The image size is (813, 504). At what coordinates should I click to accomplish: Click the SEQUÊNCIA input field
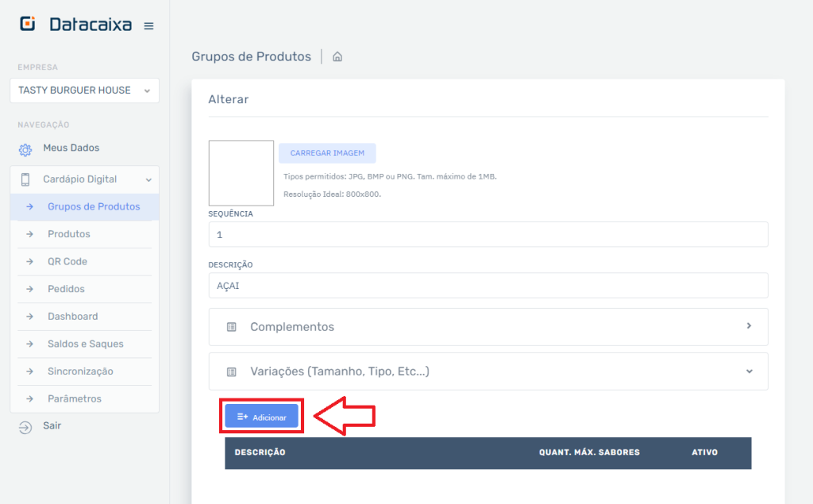pos(487,234)
